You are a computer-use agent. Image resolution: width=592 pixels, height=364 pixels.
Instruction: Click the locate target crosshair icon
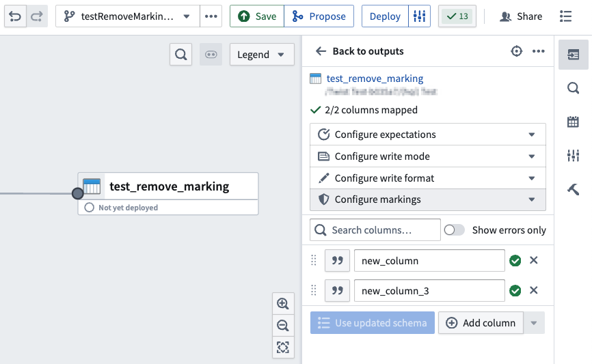click(x=517, y=51)
